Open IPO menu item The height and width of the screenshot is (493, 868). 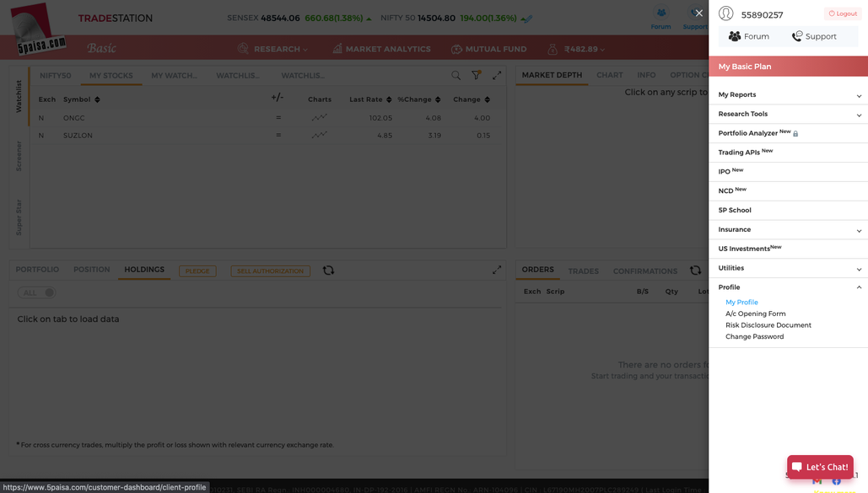point(788,172)
